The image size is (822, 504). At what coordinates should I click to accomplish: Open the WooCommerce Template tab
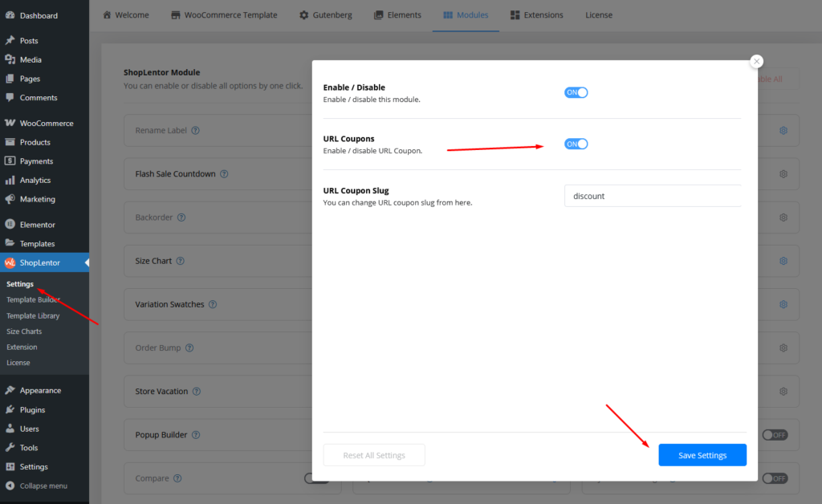coord(224,15)
